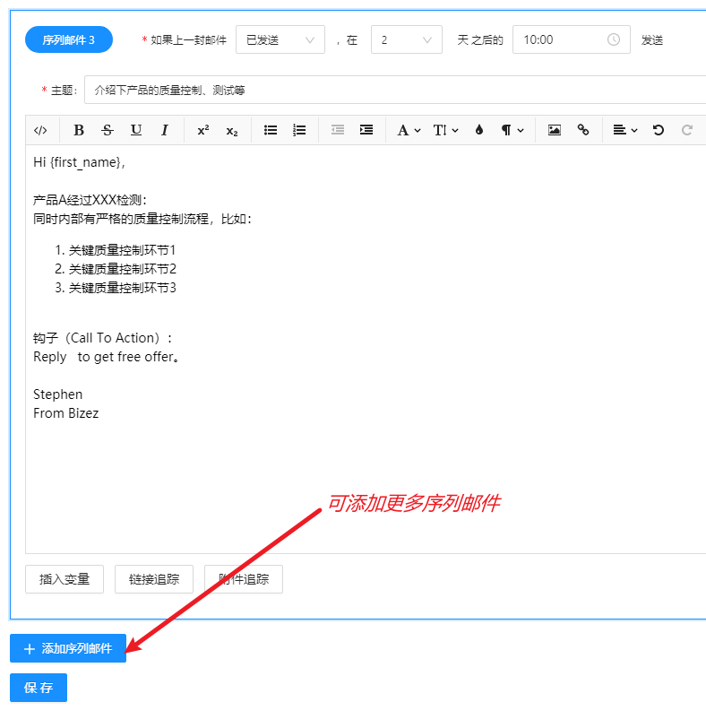Viewport: 706px width, 728px height.
Task: Open the text color picker droplet
Action: tap(479, 130)
